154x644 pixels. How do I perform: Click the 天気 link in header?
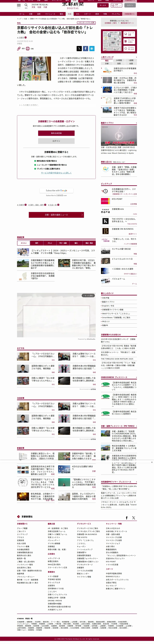33,7
